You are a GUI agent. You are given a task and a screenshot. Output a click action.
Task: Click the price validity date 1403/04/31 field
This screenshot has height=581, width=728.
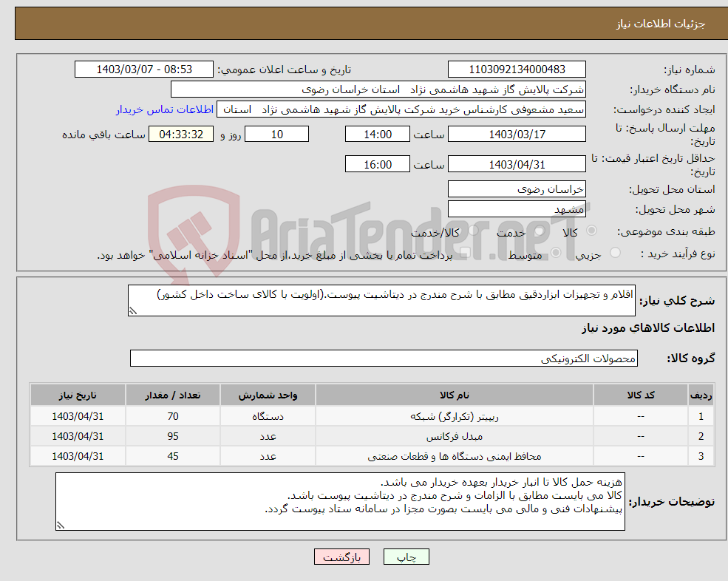[x=517, y=164]
